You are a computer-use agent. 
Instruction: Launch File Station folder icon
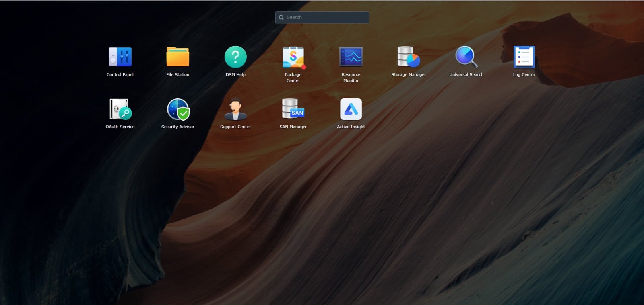click(178, 57)
